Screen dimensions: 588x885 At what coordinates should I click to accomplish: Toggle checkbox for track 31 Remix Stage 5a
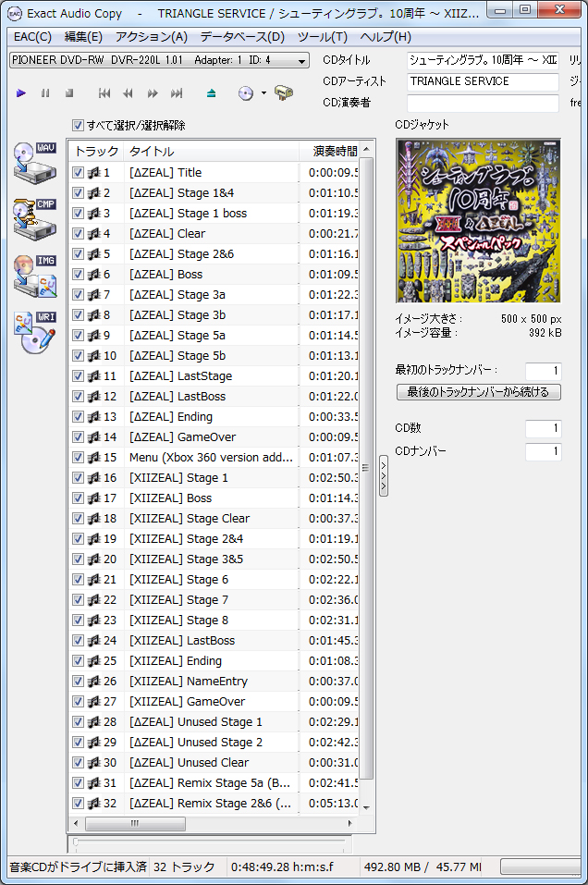coord(78,782)
